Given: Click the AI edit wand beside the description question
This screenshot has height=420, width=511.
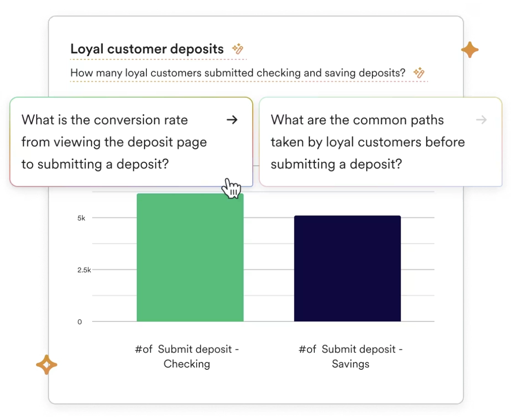Looking at the screenshot, I should 419,73.
